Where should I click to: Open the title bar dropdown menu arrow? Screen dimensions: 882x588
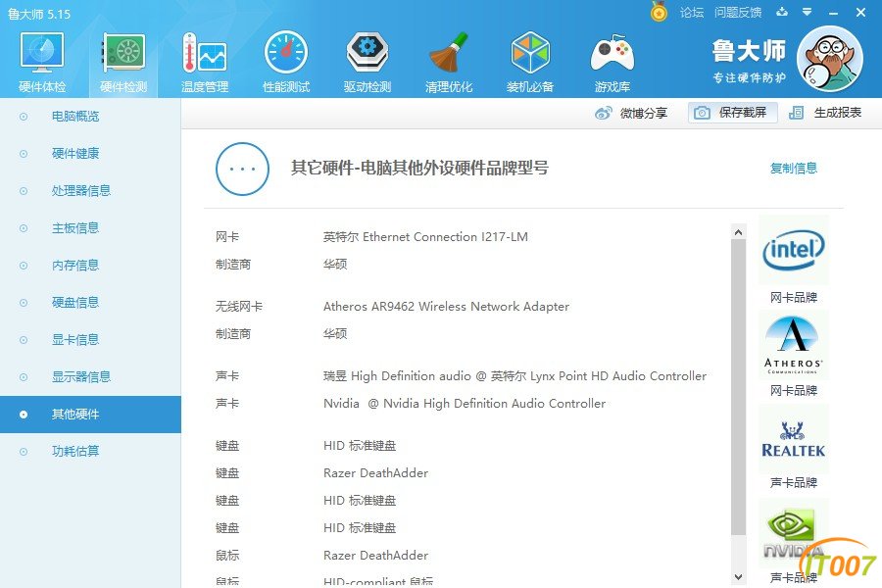(x=808, y=12)
